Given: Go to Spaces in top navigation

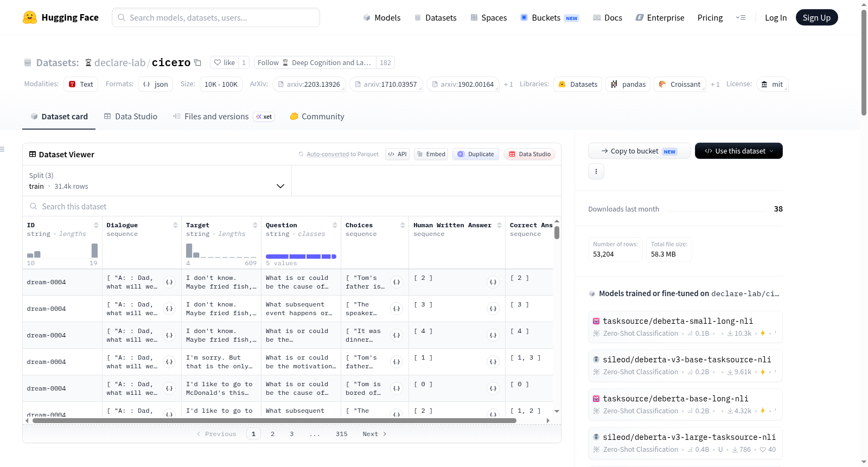Looking at the screenshot, I should (x=489, y=18).
